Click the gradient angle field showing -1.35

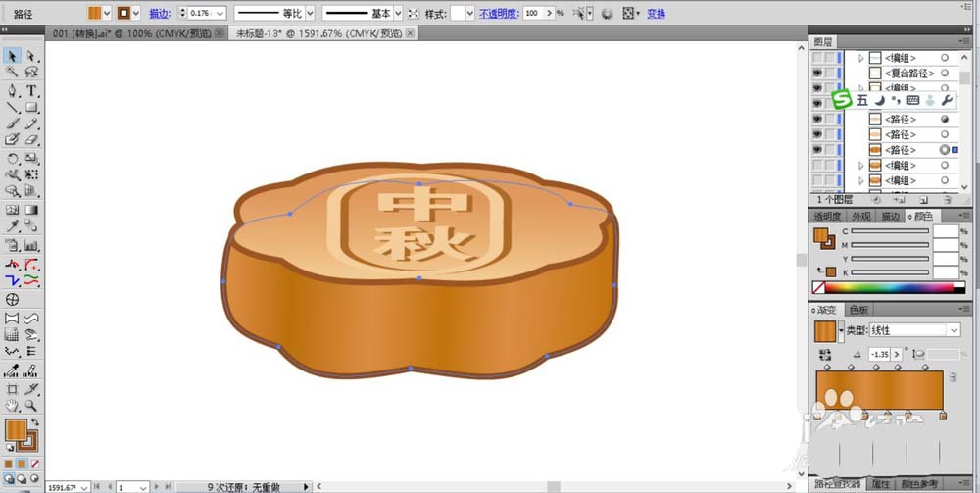pos(879,354)
